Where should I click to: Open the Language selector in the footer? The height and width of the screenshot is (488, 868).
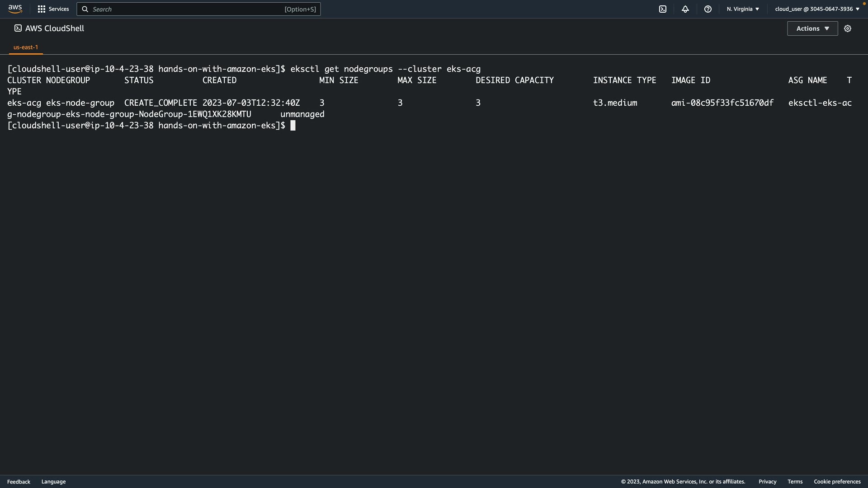pyautogui.click(x=53, y=482)
